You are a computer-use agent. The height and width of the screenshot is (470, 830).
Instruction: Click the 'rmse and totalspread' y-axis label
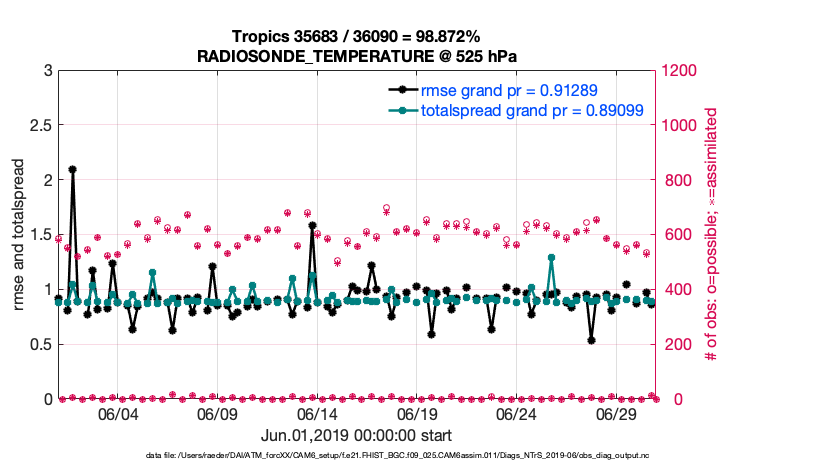pos(21,235)
